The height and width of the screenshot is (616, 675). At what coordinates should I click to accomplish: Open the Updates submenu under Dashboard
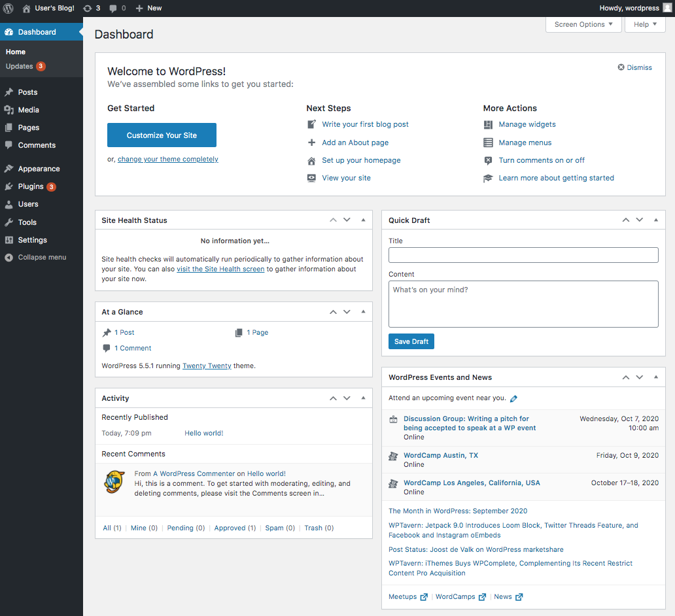25,66
